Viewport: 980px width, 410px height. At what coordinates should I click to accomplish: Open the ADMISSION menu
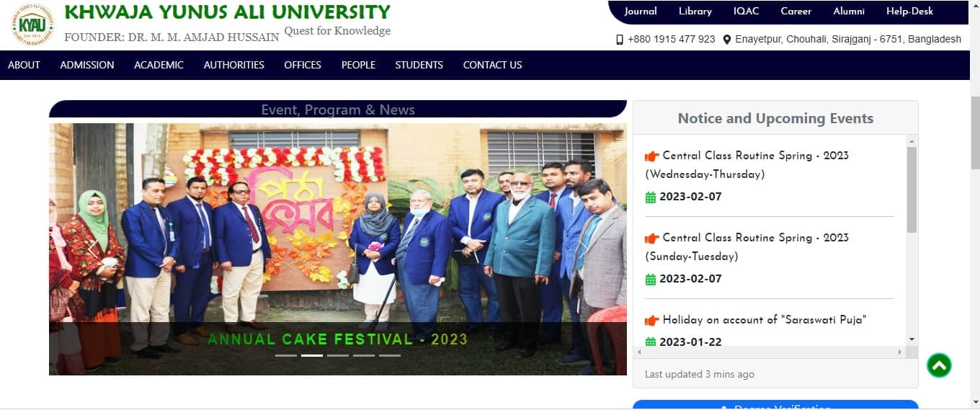pos(87,65)
